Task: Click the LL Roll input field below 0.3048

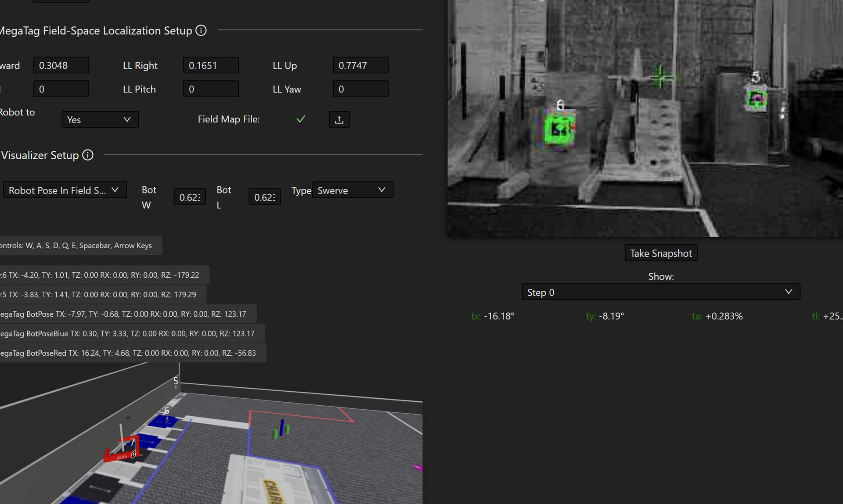Action: coord(61,89)
